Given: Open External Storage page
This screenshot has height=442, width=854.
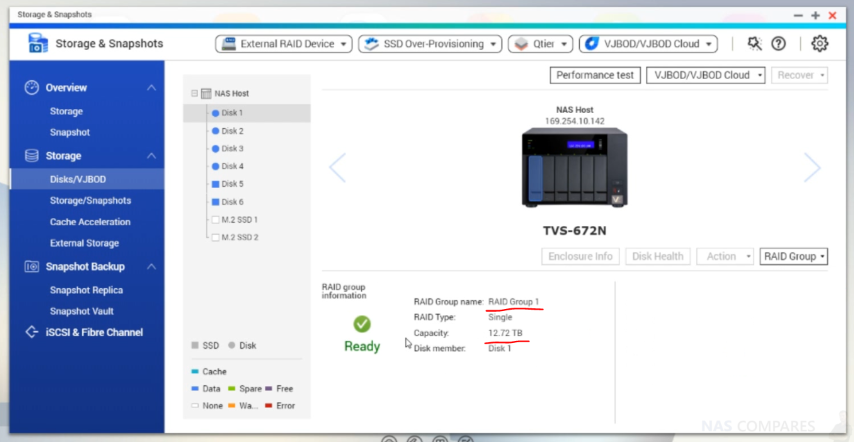Looking at the screenshot, I should [84, 243].
